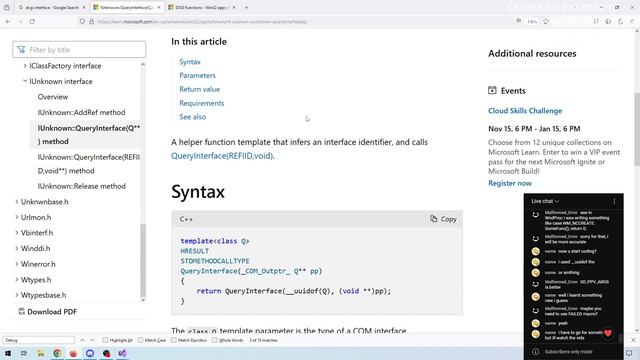This screenshot has width=640, height=360.
Task: Jump to the Return value section link
Action: point(200,89)
